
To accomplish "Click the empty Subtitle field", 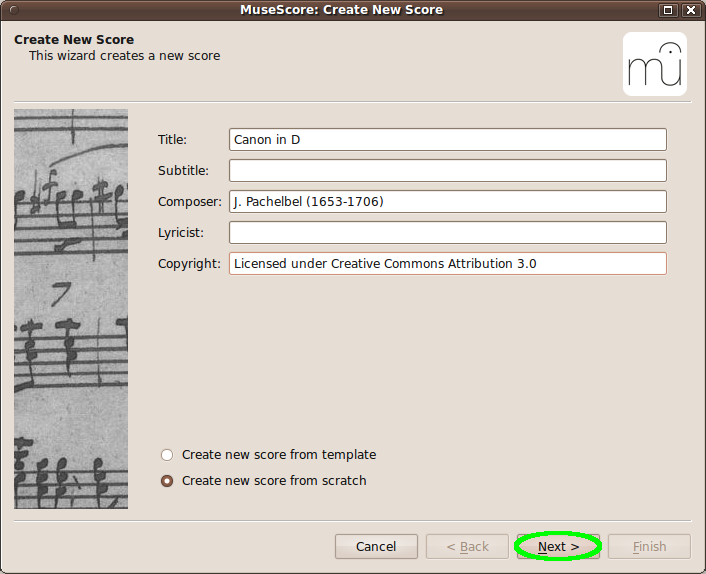I will click(448, 171).
